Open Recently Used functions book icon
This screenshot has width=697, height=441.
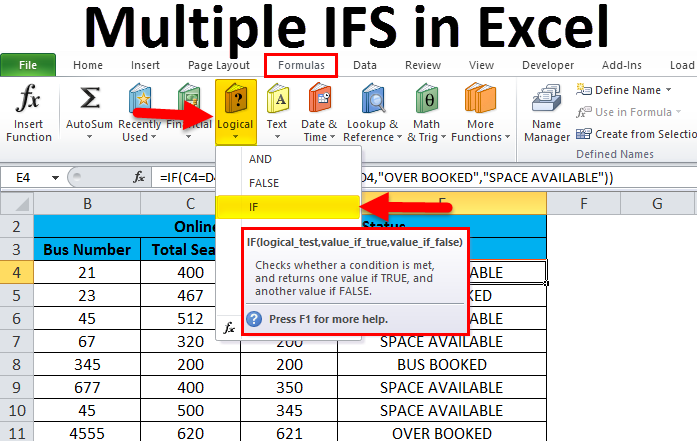[140, 96]
